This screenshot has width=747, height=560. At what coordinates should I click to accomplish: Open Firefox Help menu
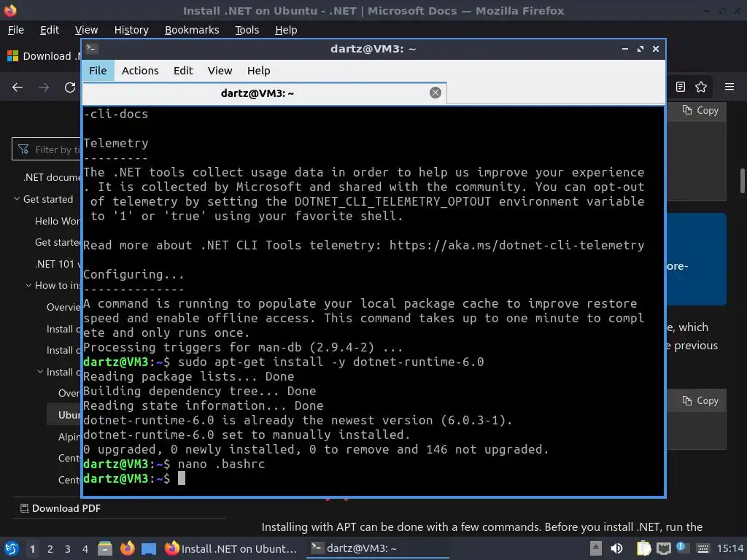point(286,30)
